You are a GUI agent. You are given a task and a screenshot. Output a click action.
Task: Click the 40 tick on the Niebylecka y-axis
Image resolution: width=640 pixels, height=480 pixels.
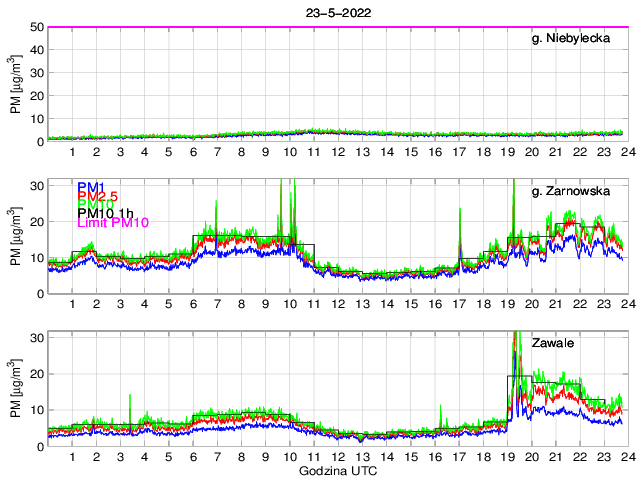click(37, 50)
